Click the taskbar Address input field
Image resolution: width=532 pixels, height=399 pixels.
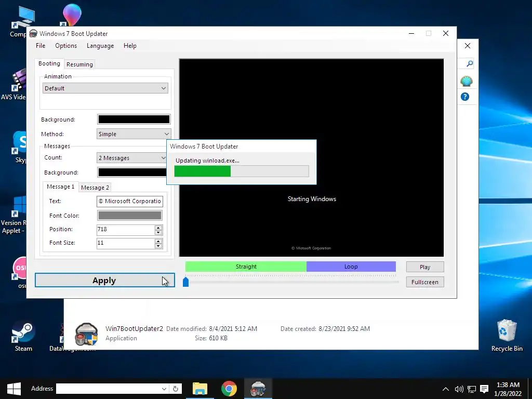(x=108, y=389)
